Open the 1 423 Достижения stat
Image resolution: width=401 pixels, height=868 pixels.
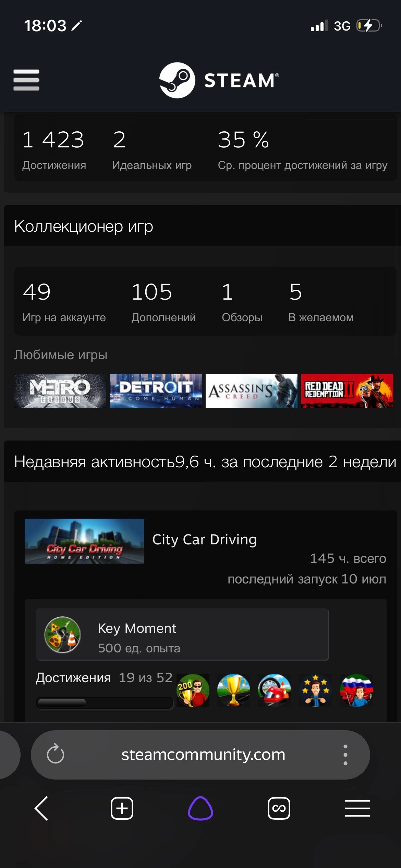[54, 150]
